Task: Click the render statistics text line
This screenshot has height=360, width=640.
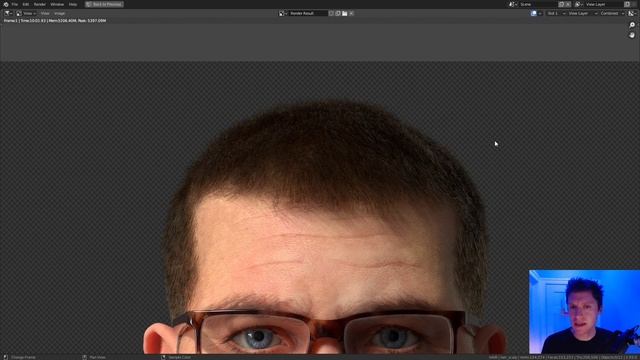Action: tap(55, 20)
